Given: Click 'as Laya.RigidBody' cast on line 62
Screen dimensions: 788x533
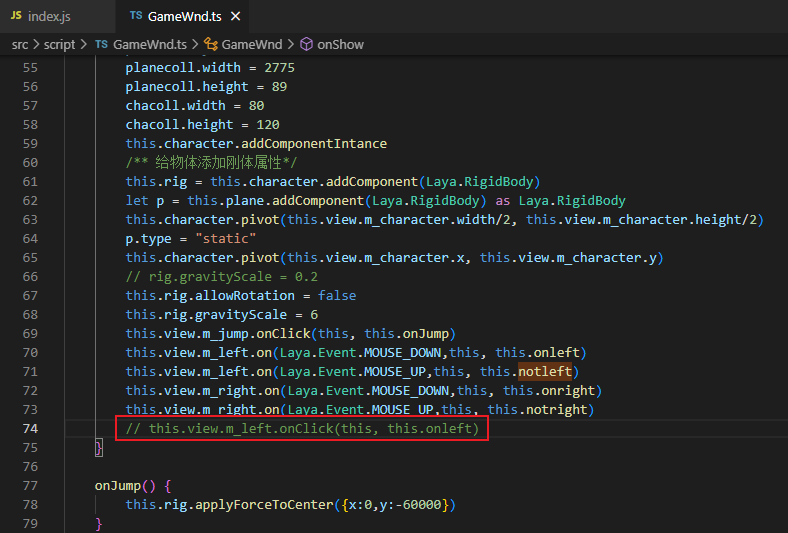Looking at the screenshot, I should coord(560,201).
